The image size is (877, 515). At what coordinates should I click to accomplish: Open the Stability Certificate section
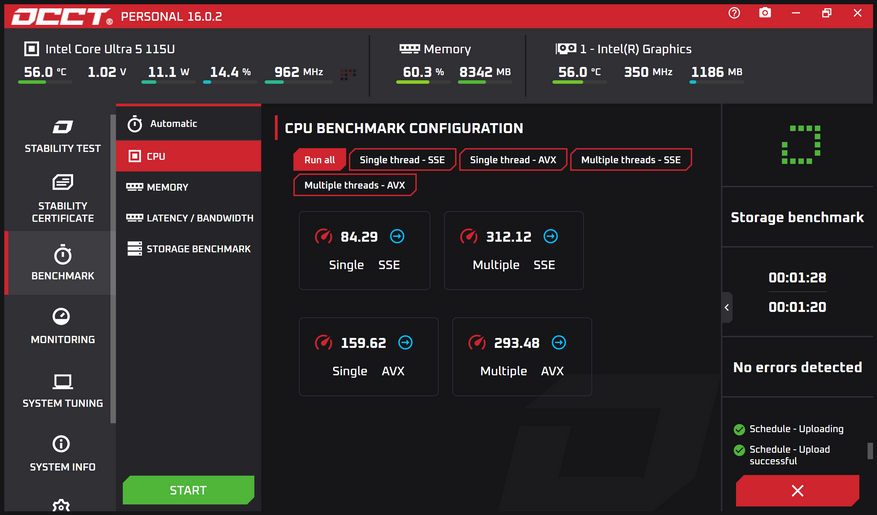[x=62, y=199]
